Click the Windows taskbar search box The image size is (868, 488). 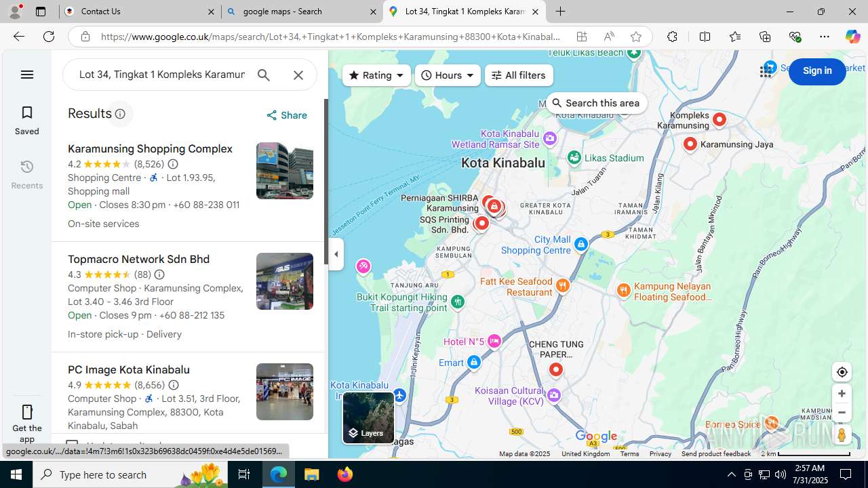[130, 474]
